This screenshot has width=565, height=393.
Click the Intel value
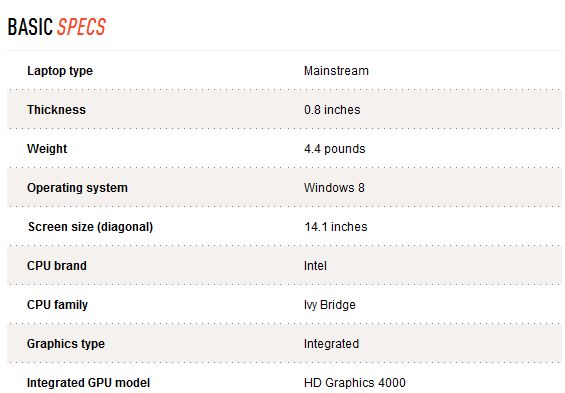315,266
